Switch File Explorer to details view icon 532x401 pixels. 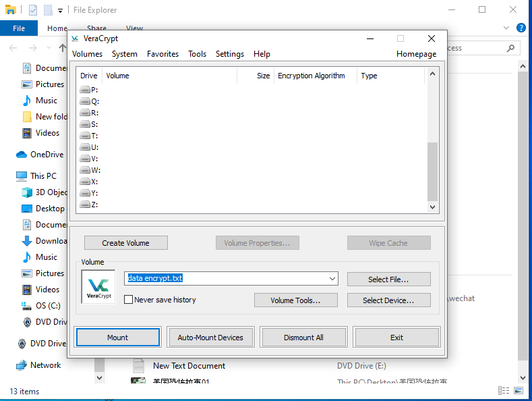coord(504,390)
